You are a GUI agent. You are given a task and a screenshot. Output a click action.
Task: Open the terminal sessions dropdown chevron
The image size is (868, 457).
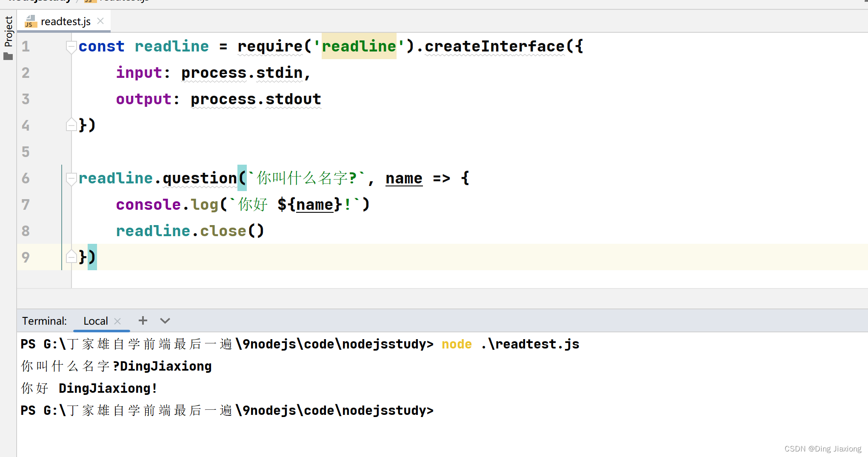[x=165, y=321]
